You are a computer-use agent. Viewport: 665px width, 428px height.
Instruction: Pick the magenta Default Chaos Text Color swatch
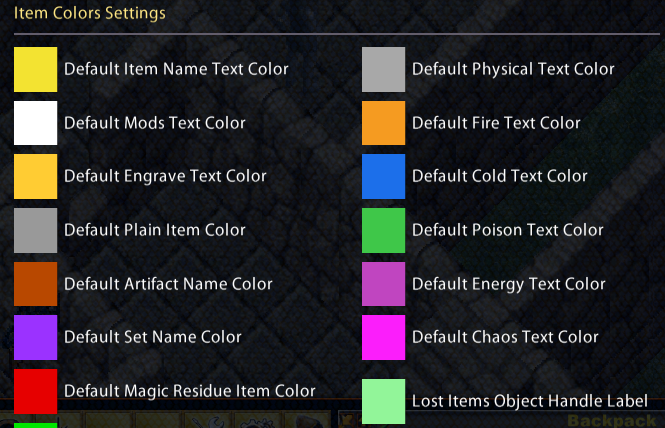[383, 337]
